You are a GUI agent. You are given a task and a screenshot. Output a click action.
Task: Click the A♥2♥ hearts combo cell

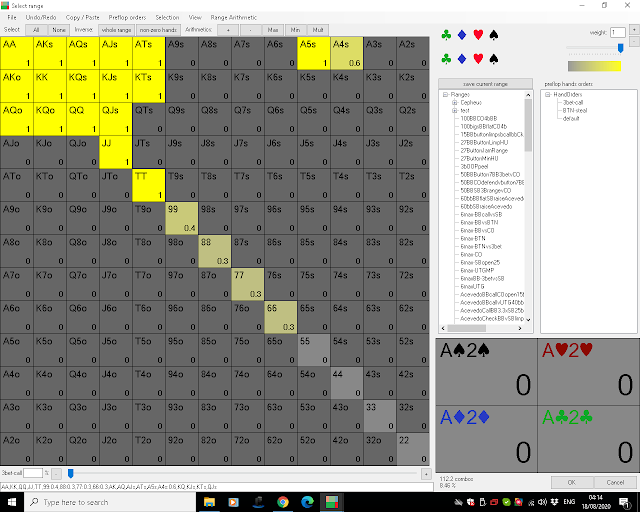pos(589,372)
